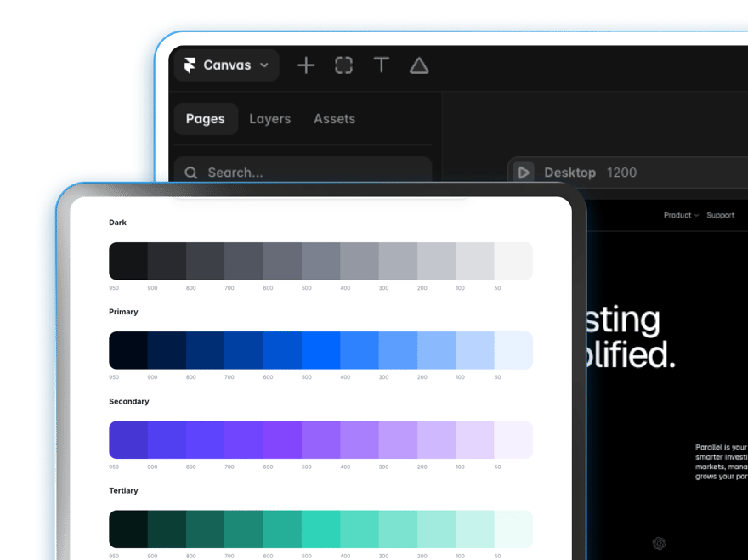Pick the Primary 900 swatch
Viewport: 748px width, 560px height.
pos(167,350)
